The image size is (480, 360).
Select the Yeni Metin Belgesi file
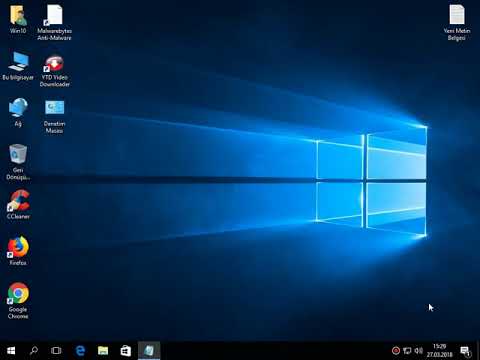[x=457, y=23]
